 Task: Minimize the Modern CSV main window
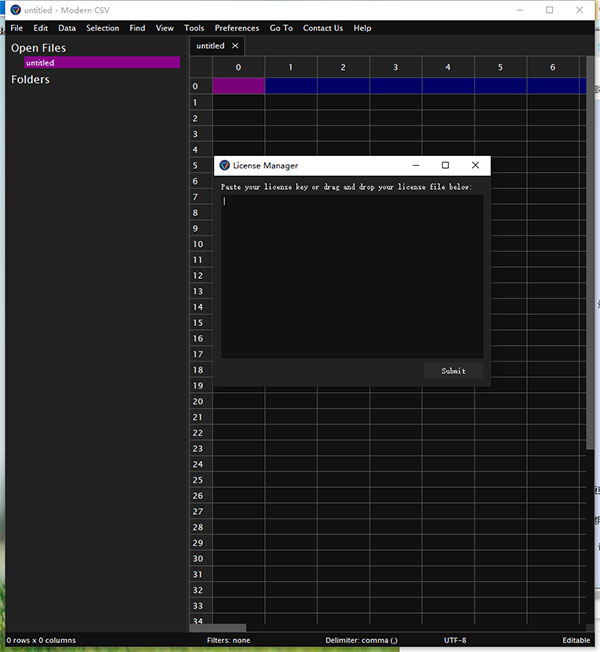click(x=520, y=10)
